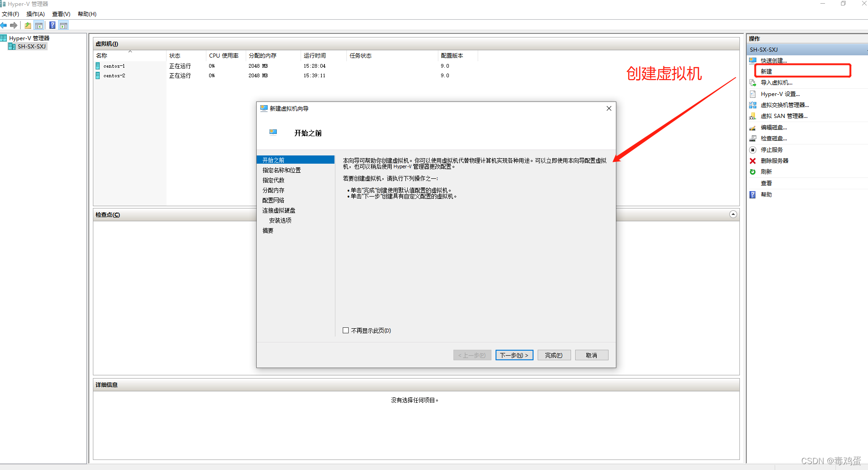Screen dimensions: 868x470
Task: Select the centos-2 row name
Action: (114, 75)
